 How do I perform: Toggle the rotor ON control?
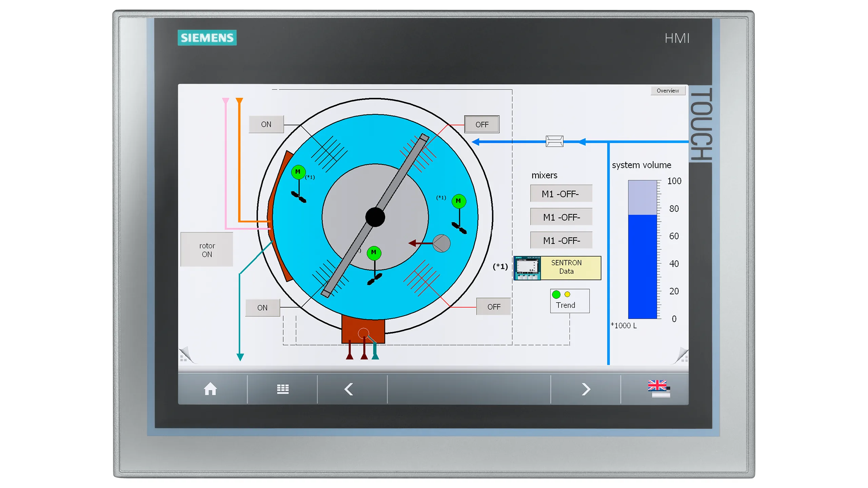(207, 249)
